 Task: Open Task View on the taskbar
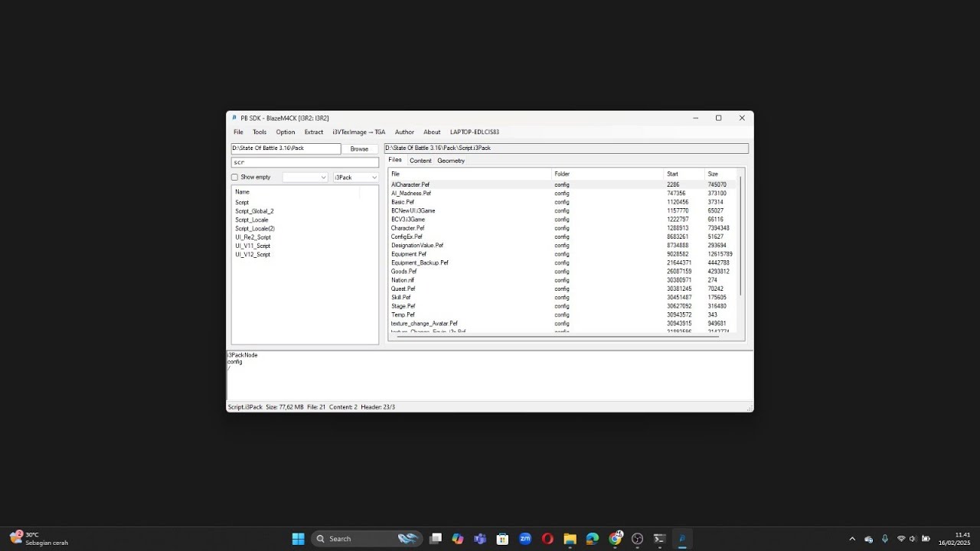(x=436, y=539)
